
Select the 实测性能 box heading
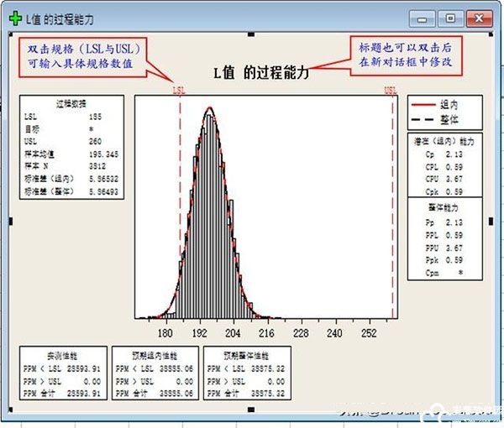point(62,356)
